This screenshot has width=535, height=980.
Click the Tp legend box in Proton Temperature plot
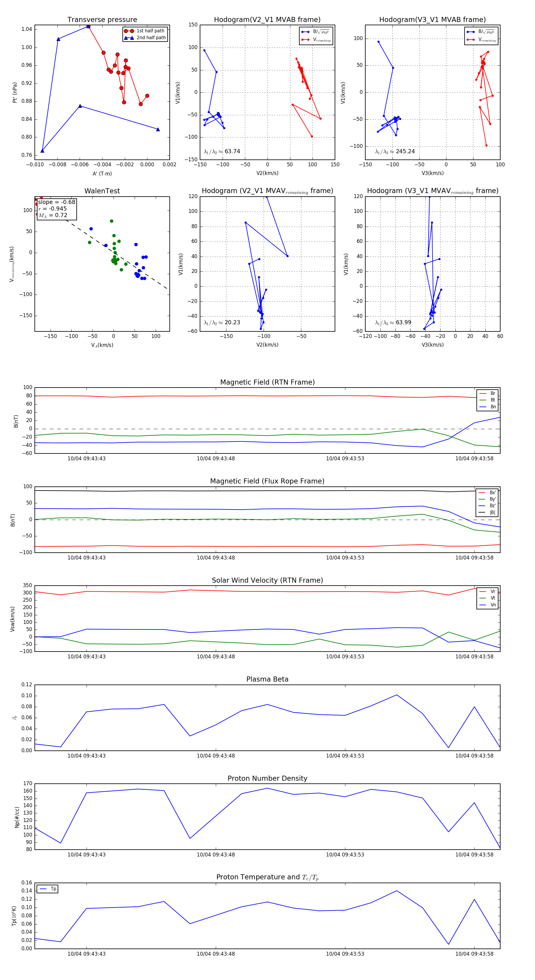48,889
